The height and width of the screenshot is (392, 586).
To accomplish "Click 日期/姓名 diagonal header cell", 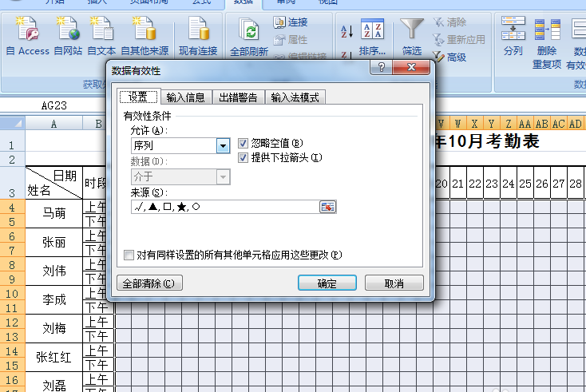I will (53, 183).
